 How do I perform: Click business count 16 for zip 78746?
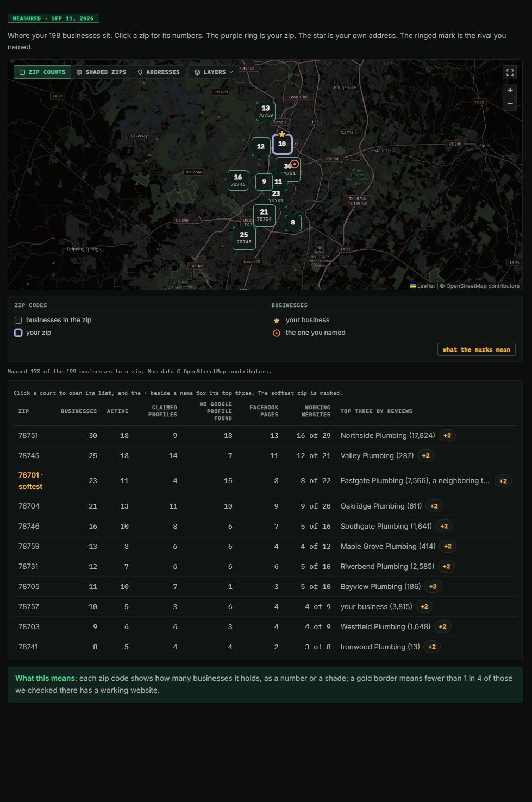click(x=93, y=527)
